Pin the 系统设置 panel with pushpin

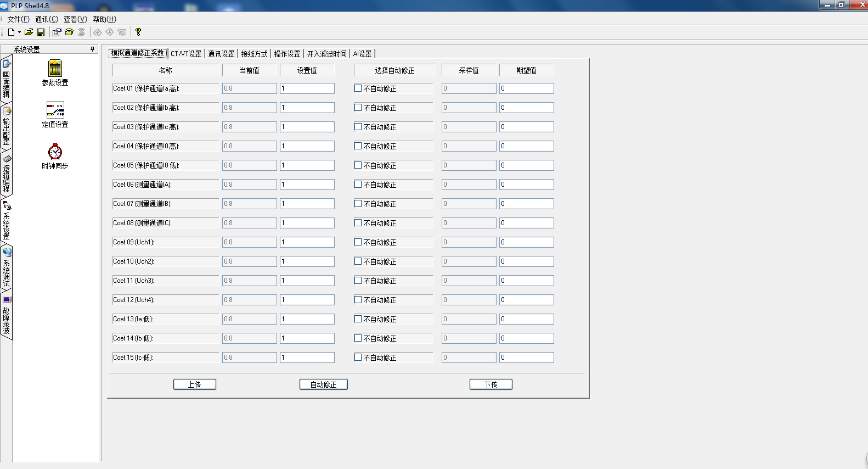[92, 49]
